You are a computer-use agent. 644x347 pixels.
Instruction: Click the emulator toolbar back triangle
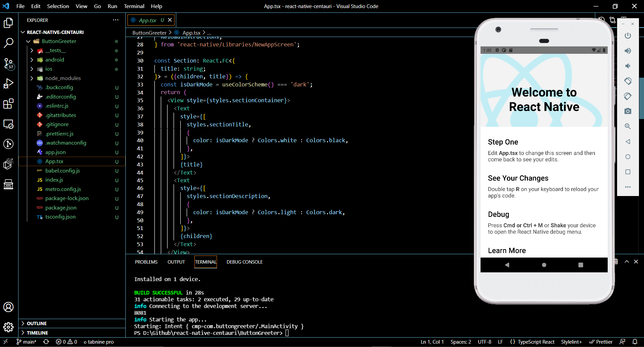coord(628,142)
